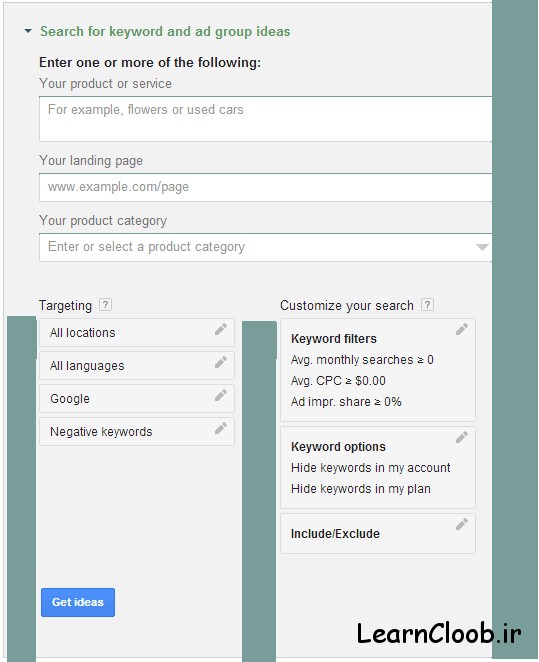The width and height of the screenshot is (539, 662).
Task: Focus the Your product or service field
Action: point(265,119)
